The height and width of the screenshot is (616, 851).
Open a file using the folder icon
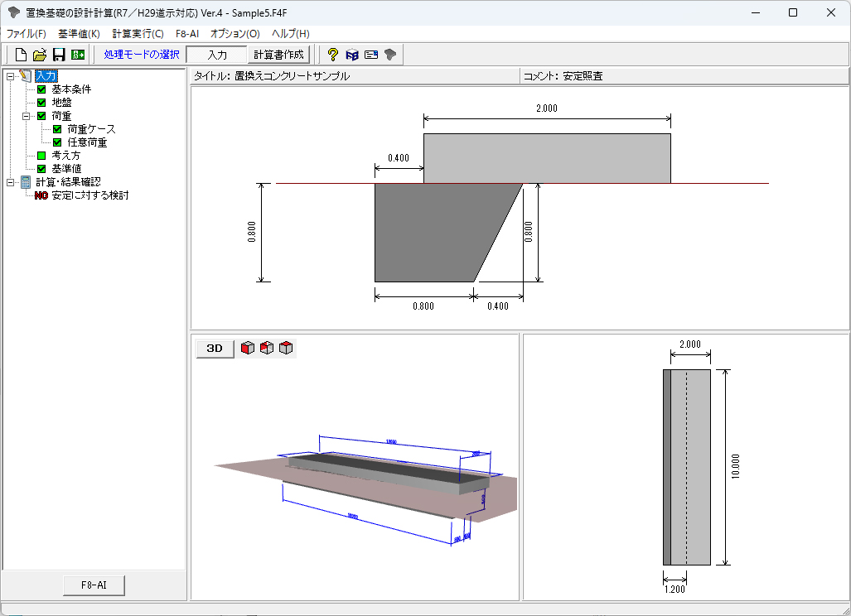tap(40, 54)
